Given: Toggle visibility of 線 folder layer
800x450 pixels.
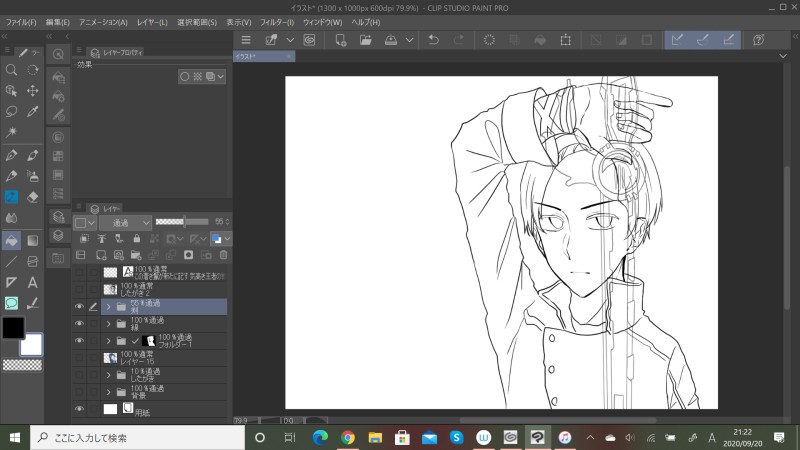Looking at the screenshot, I should (x=80, y=324).
